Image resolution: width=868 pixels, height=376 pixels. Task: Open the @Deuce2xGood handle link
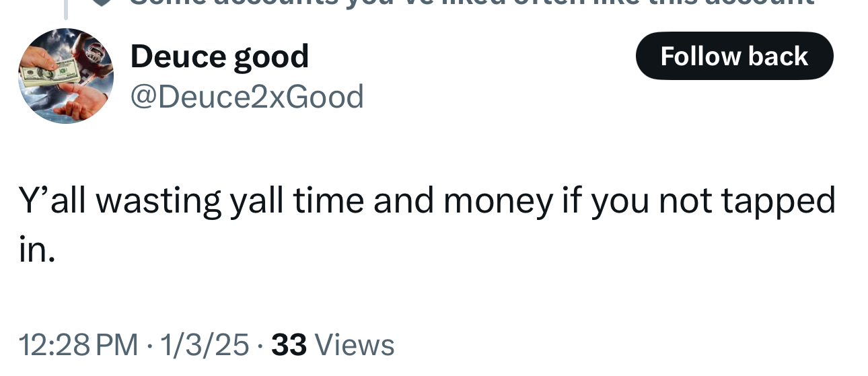coord(246,96)
